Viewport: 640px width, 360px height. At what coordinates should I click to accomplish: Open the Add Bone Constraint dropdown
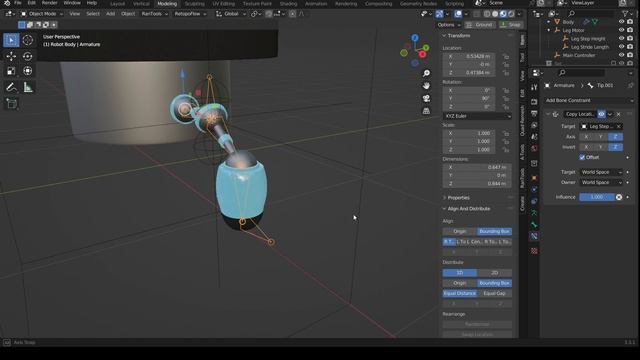(x=589, y=100)
